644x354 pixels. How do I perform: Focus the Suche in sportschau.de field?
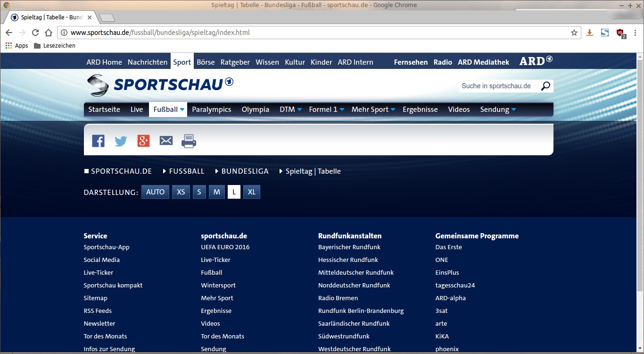498,86
